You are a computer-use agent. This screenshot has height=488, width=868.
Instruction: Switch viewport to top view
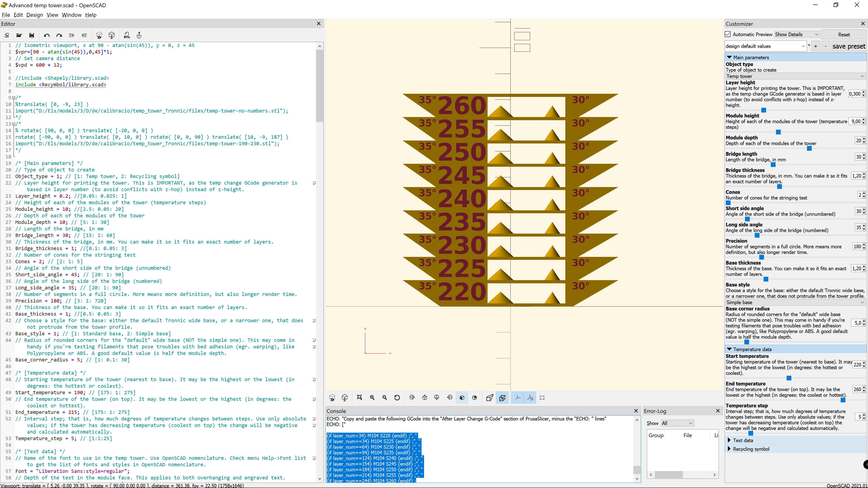pyautogui.click(x=425, y=398)
